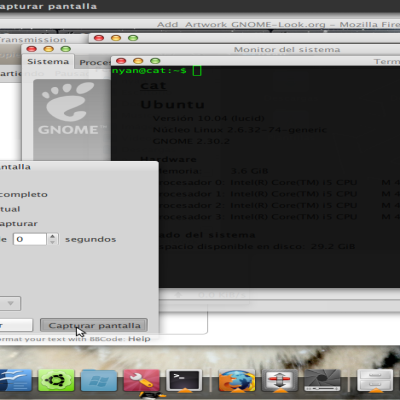The image size is (400, 400).
Task: Switch to the Procesos tab
Action: [94, 62]
